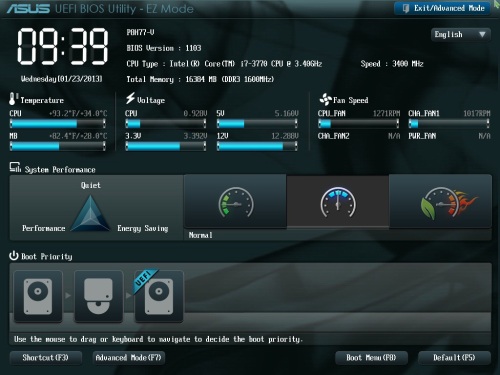
Task: Open the Shortcut (F3) list
Action: pos(46,358)
